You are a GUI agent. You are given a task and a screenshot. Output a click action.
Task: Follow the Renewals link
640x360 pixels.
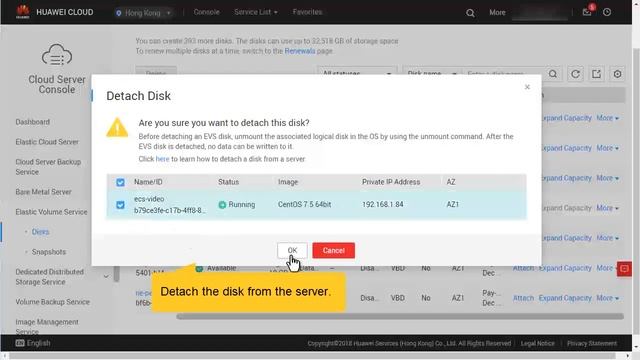tap(300, 51)
